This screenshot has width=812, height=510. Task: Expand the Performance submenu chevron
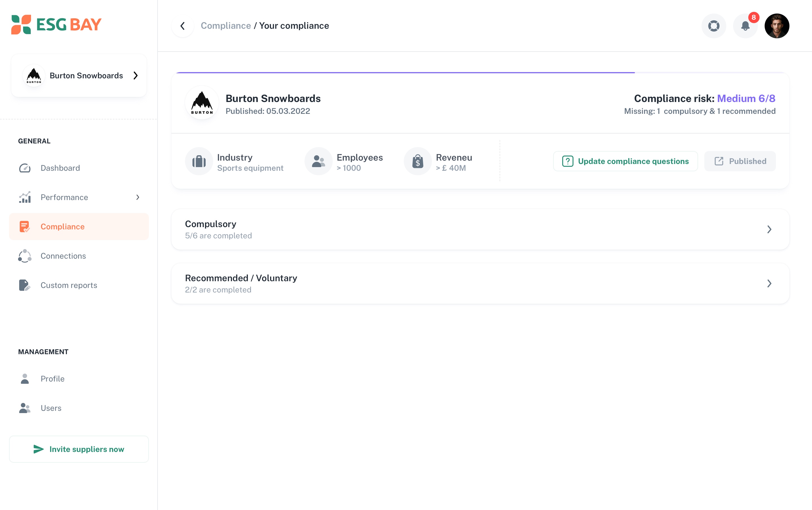coord(138,197)
